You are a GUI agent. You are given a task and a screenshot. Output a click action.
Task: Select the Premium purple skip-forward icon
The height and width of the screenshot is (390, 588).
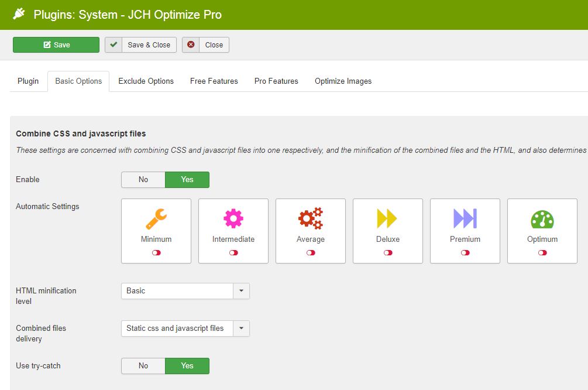click(x=465, y=218)
